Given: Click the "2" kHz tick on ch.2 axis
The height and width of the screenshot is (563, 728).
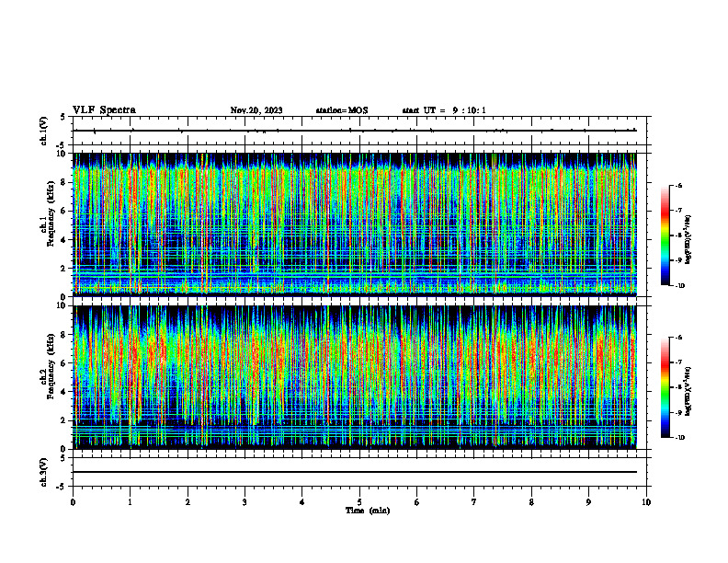Looking at the screenshot, I should 64,420.
